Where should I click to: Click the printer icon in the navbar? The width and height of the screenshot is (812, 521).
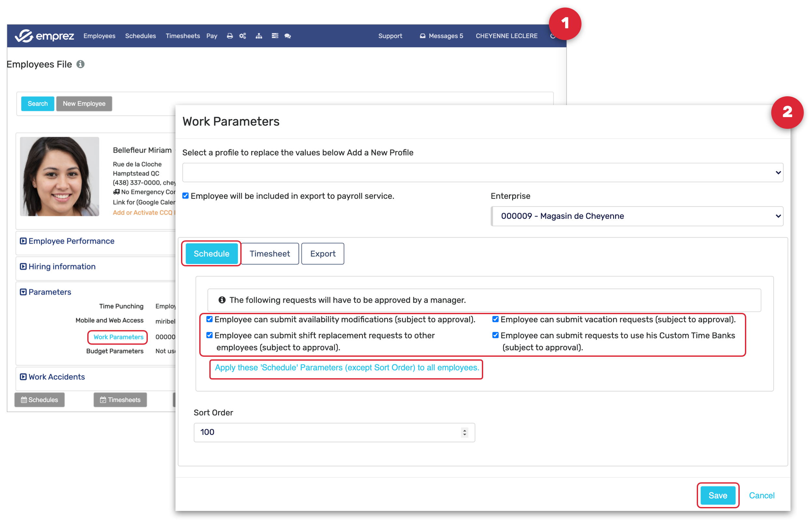click(x=230, y=36)
